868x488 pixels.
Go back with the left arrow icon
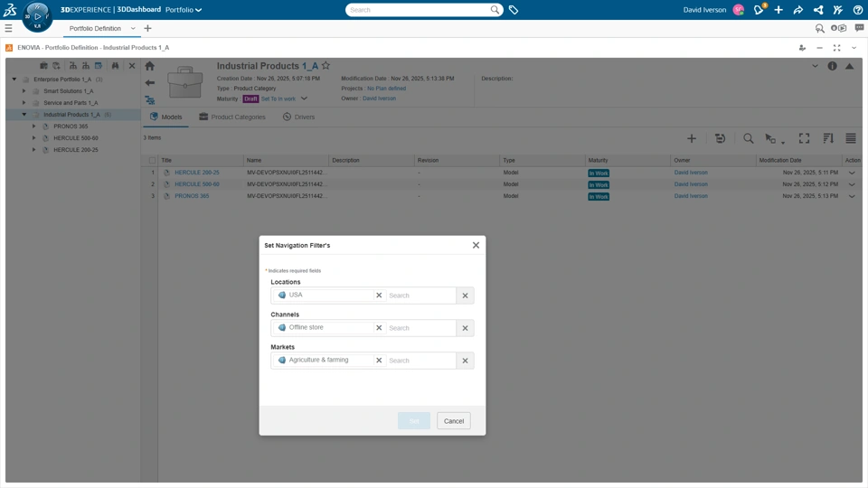149,83
